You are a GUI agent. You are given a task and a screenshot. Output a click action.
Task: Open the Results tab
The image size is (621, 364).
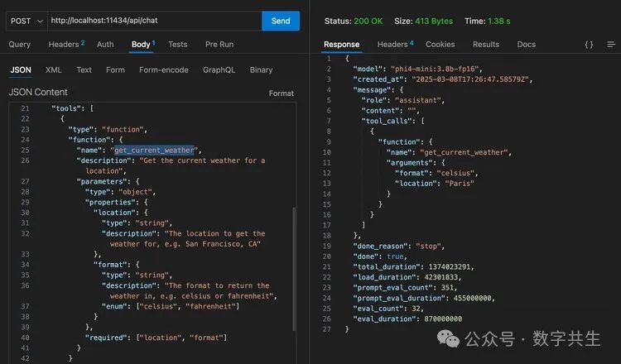coord(485,45)
